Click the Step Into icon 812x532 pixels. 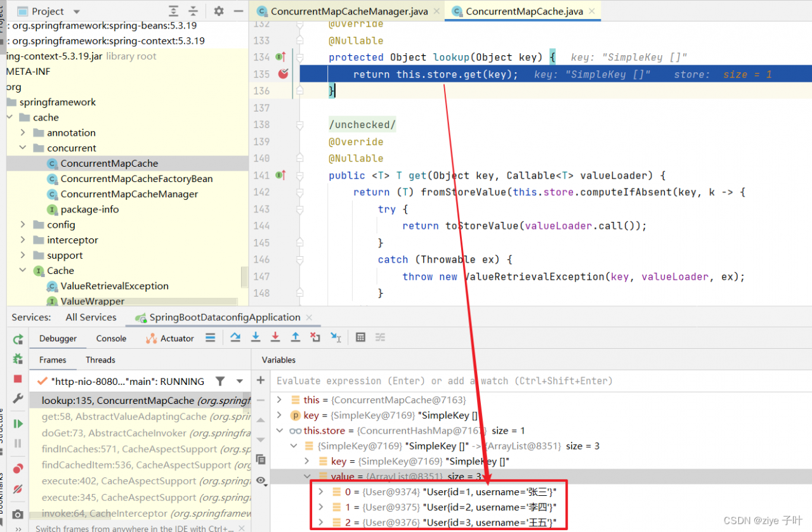256,338
